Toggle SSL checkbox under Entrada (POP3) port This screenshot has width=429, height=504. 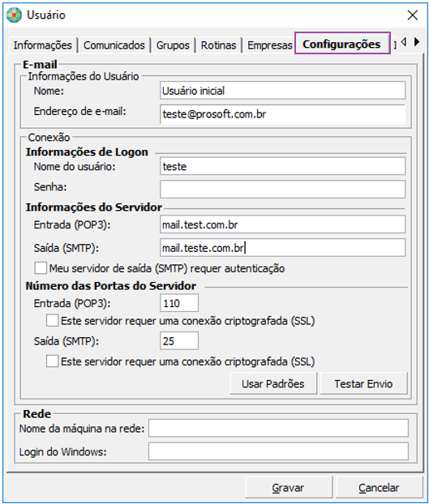[53, 320]
